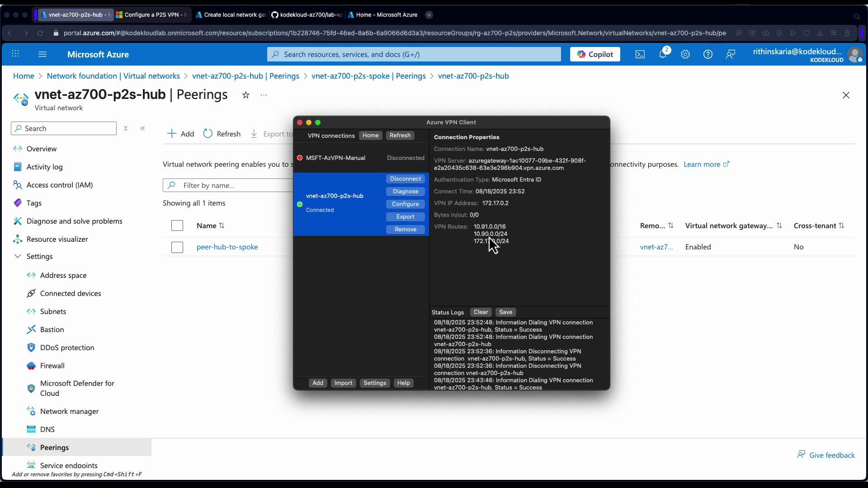Focus the Azure global search bar
This screenshot has width=868, height=488.
click(414, 54)
